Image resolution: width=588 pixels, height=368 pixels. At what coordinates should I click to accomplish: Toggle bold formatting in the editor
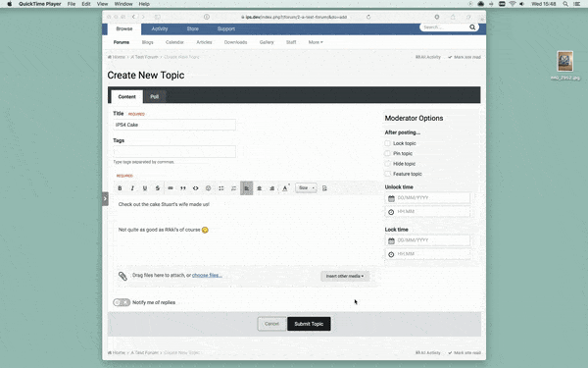tap(120, 188)
